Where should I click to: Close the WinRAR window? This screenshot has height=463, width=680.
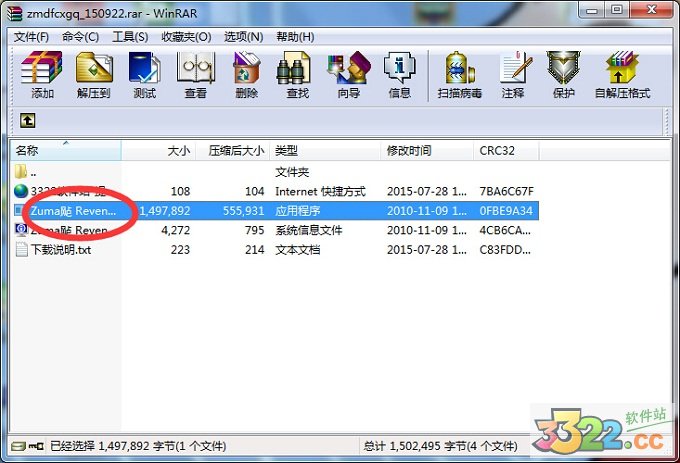(x=651, y=10)
